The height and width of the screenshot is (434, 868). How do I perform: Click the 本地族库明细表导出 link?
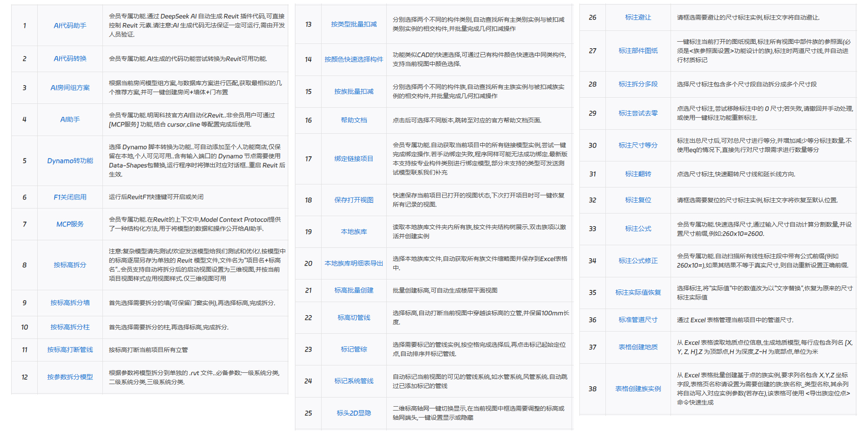pyautogui.click(x=354, y=263)
